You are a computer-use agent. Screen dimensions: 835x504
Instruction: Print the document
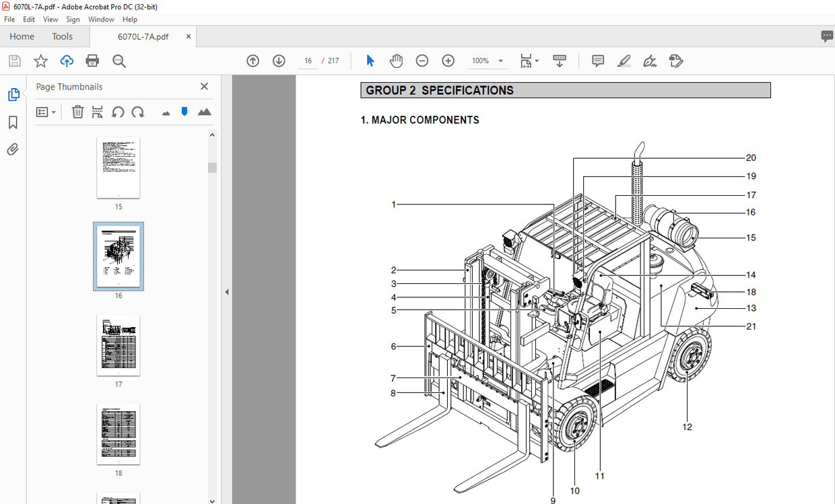(x=92, y=61)
